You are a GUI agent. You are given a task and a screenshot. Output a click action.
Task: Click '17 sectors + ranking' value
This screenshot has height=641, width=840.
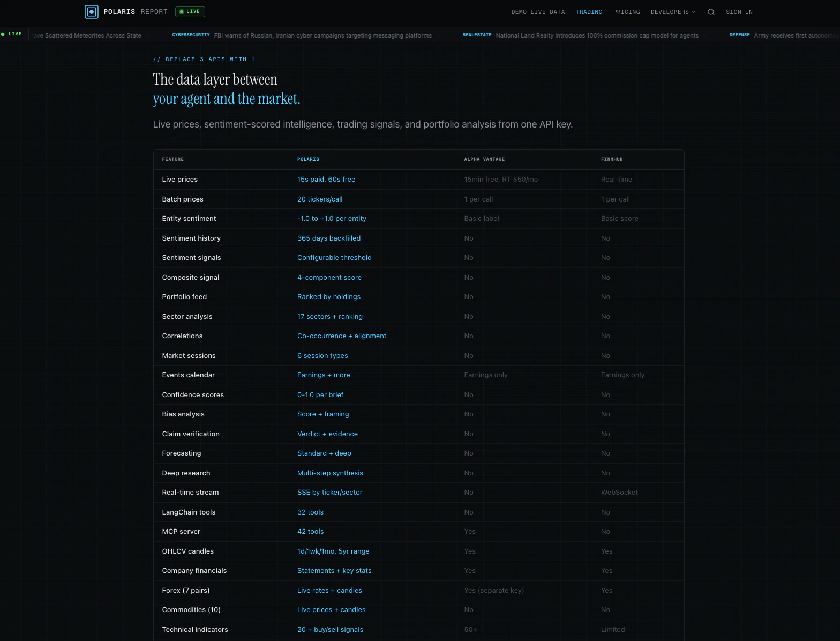tap(330, 317)
